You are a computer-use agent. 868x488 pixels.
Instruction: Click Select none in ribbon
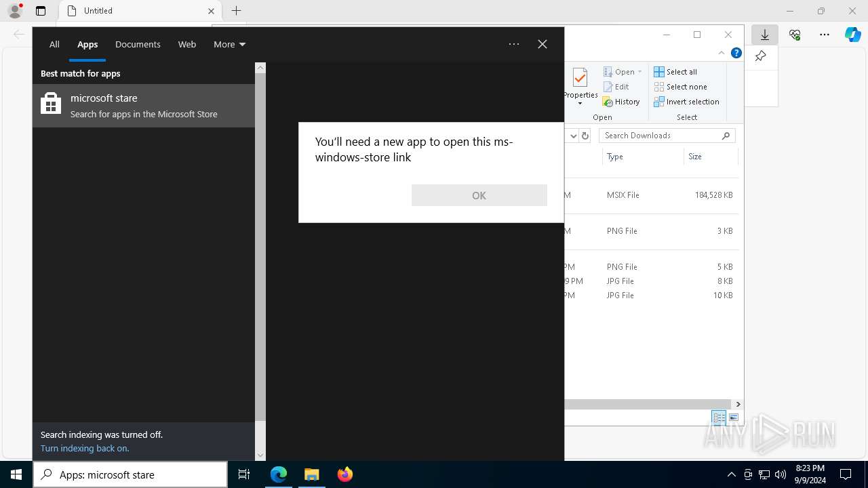680,87
